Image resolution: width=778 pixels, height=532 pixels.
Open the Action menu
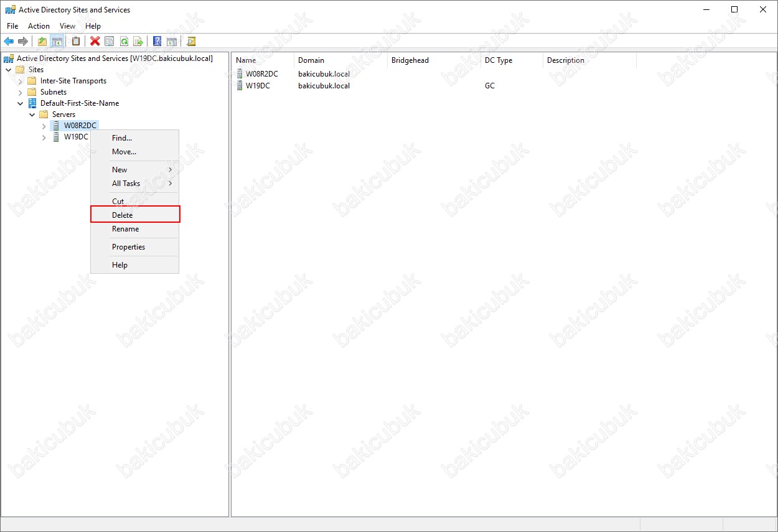click(x=39, y=26)
